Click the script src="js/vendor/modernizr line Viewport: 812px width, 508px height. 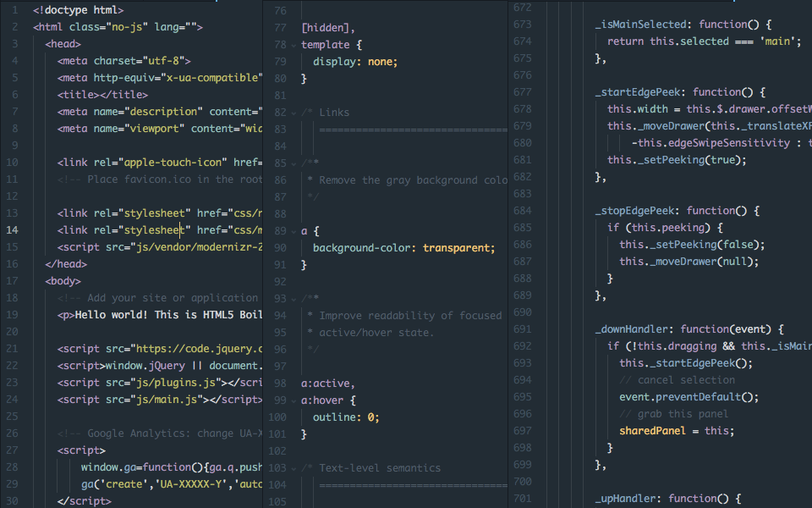tap(160, 247)
